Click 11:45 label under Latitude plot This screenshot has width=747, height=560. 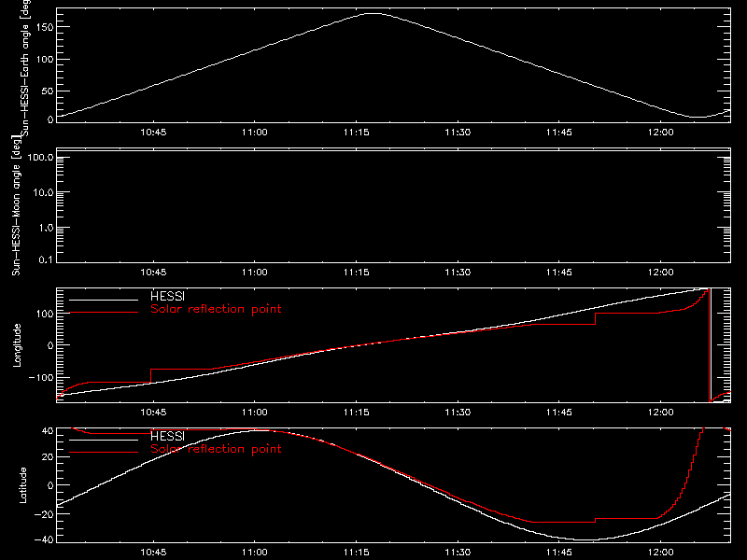coord(558,553)
